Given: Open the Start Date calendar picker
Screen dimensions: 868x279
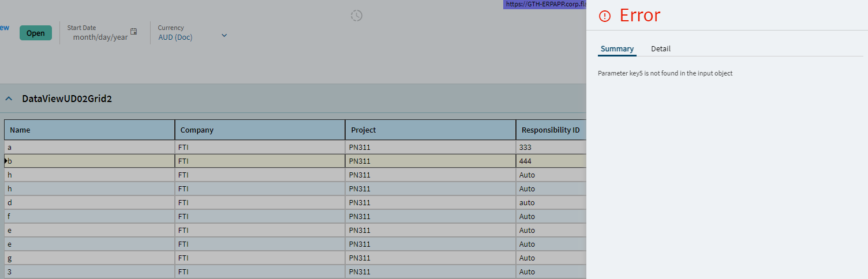Looking at the screenshot, I should point(134,31).
